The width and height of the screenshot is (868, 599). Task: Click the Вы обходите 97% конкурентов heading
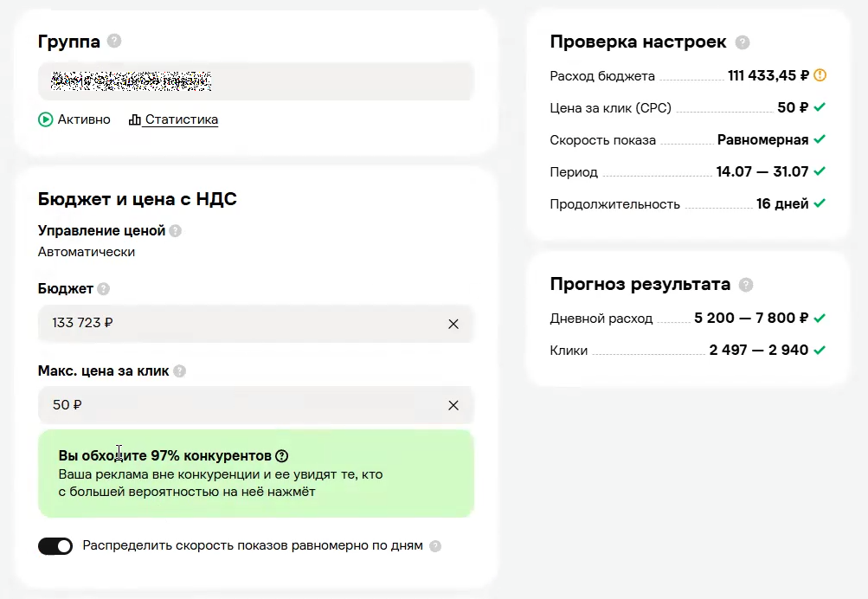point(165,455)
